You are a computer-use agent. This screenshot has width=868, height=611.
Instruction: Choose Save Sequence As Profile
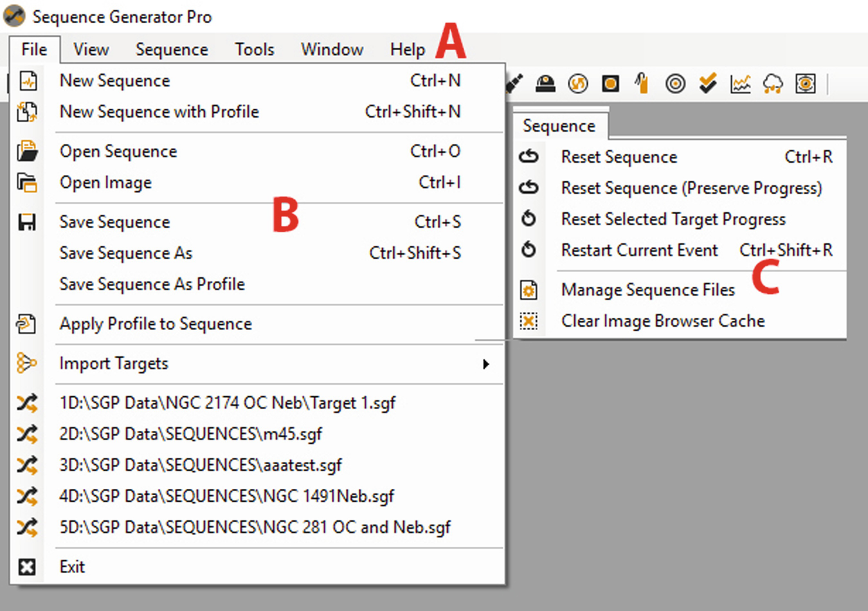click(x=257, y=284)
